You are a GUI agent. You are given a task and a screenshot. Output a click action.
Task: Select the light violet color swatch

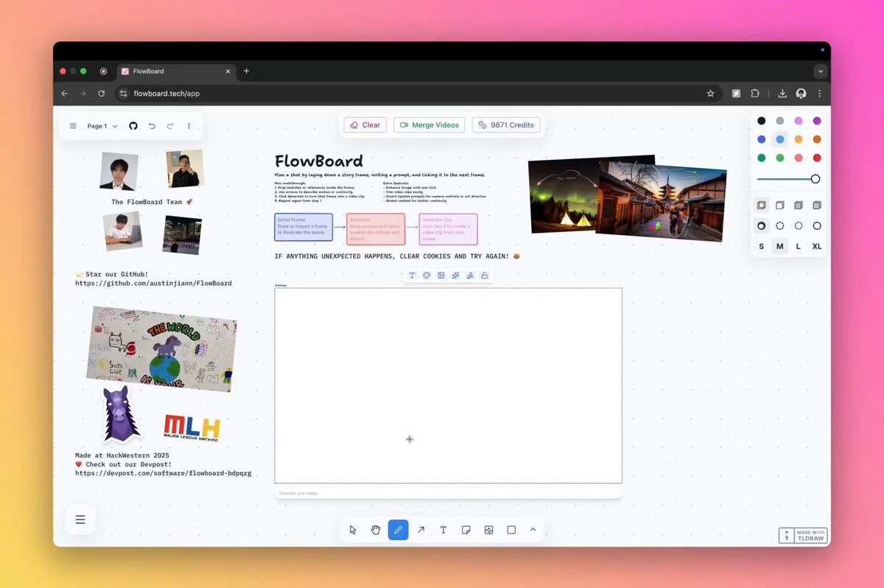tap(799, 121)
